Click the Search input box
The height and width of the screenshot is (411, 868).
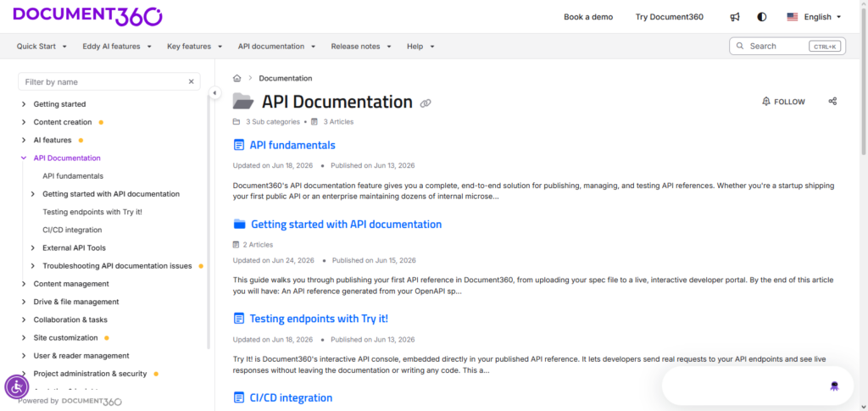(x=787, y=47)
